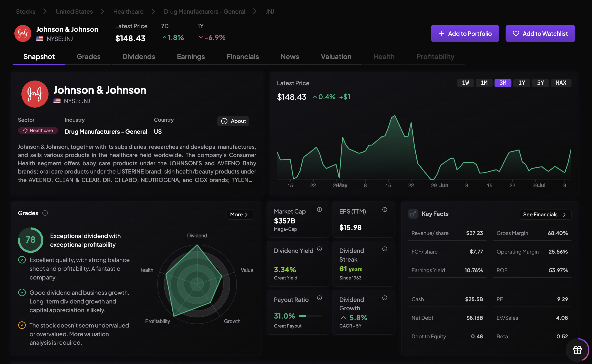Click the first green checkmark grade bullet

[x=22, y=260]
